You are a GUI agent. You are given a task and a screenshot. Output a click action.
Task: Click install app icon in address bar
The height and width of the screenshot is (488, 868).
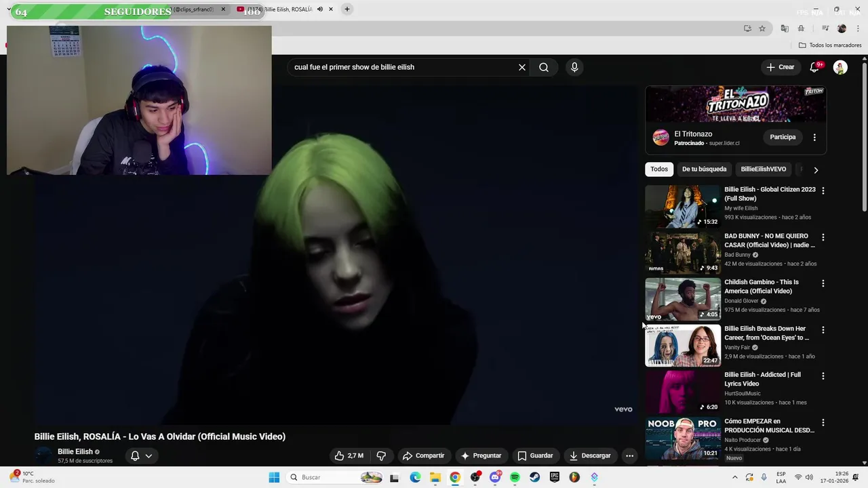pyautogui.click(x=747, y=28)
